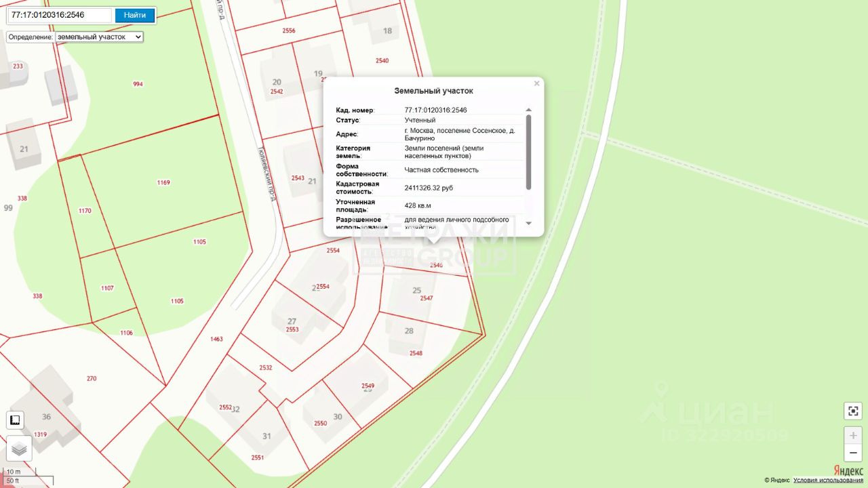Close the Земельный участок popup
The image size is (868, 488).
[536, 84]
